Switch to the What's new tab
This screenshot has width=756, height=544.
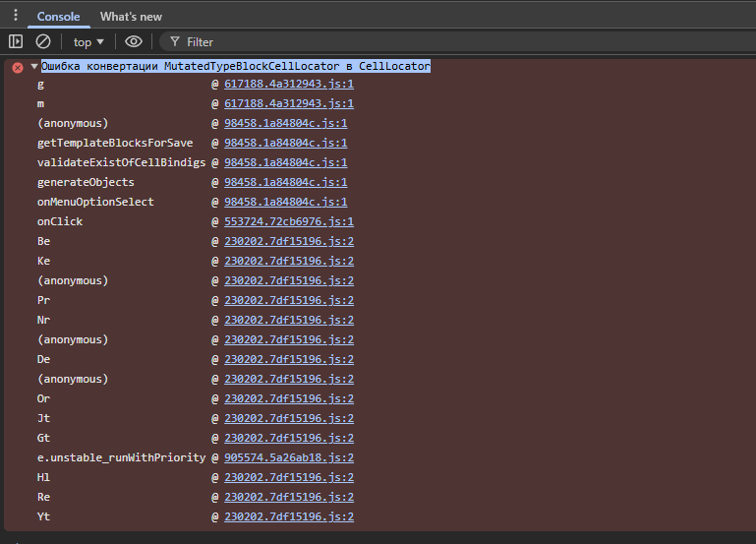point(131,17)
